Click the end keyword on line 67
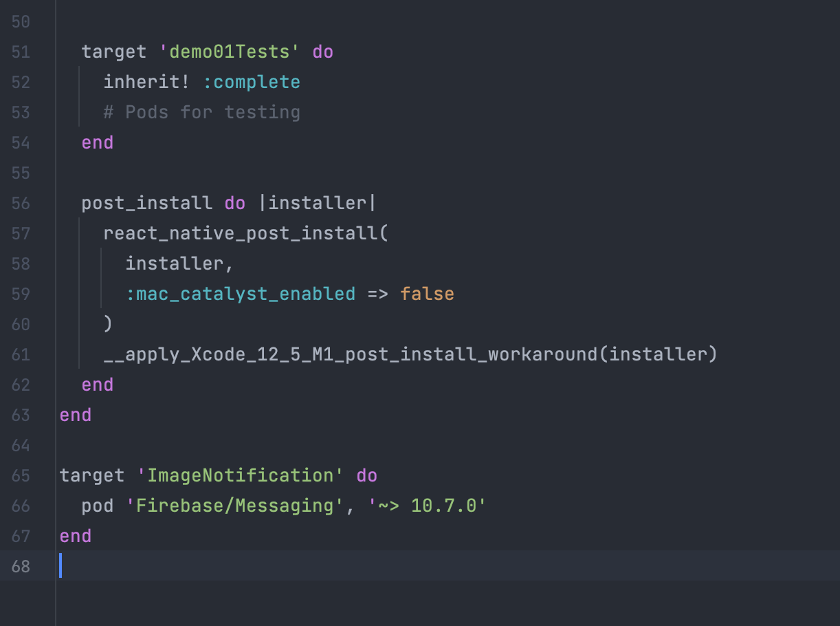The width and height of the screenshot is (840, 626). [x=76, y=537]
